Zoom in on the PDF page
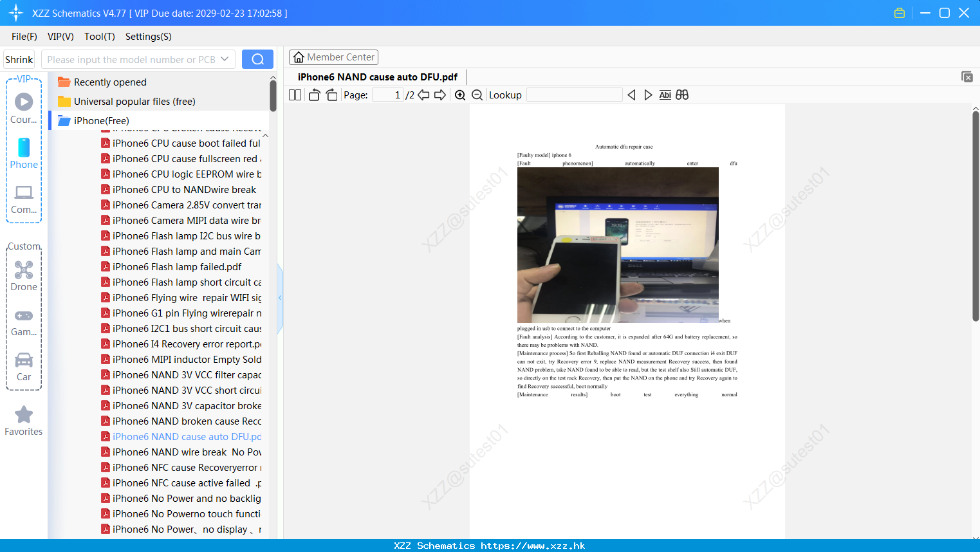The image size is (980, 552). point(460,95)
